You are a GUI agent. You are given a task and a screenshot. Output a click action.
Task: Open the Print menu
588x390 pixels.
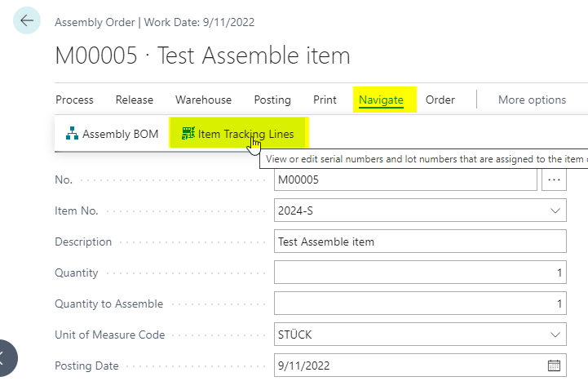tap(325, 100)
